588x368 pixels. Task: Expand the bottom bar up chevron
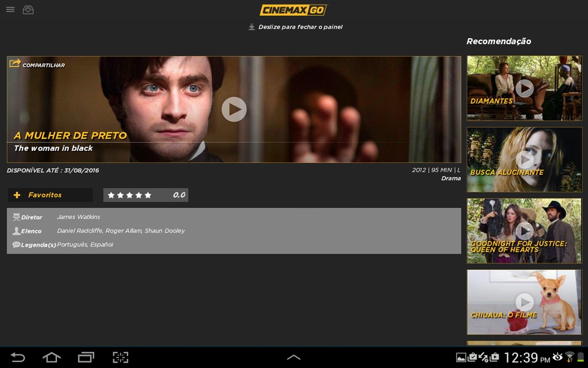(293, 357)
